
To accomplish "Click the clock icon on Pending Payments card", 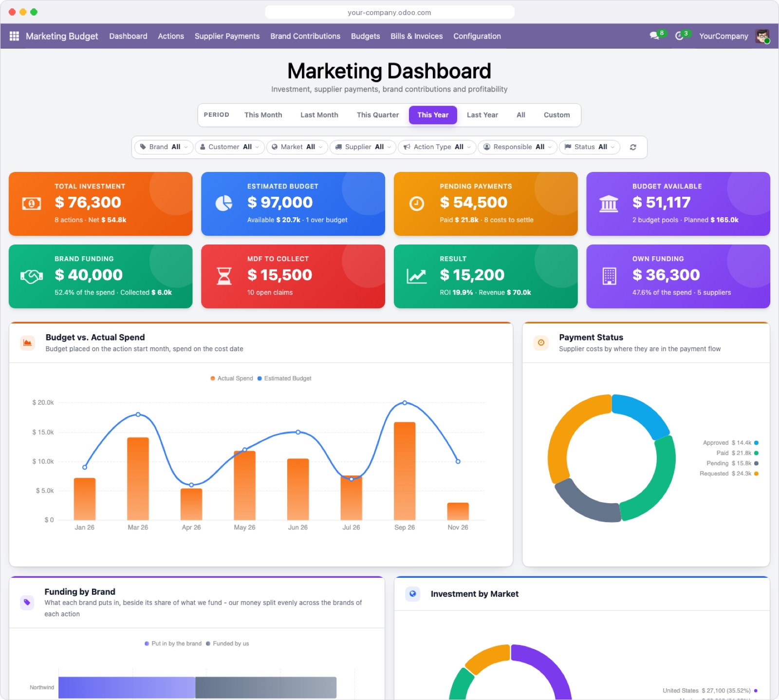I will point(416,204).
